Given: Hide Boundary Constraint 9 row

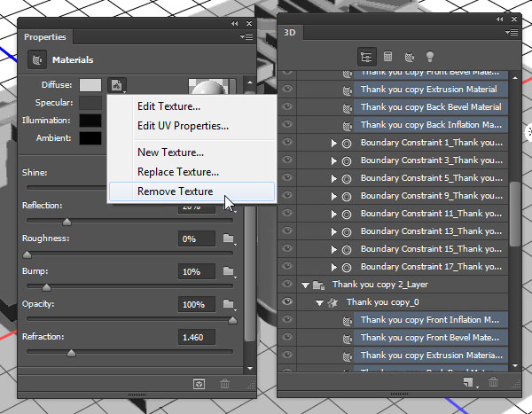Looking at the screenshot, I should click(x=287, y=195).
